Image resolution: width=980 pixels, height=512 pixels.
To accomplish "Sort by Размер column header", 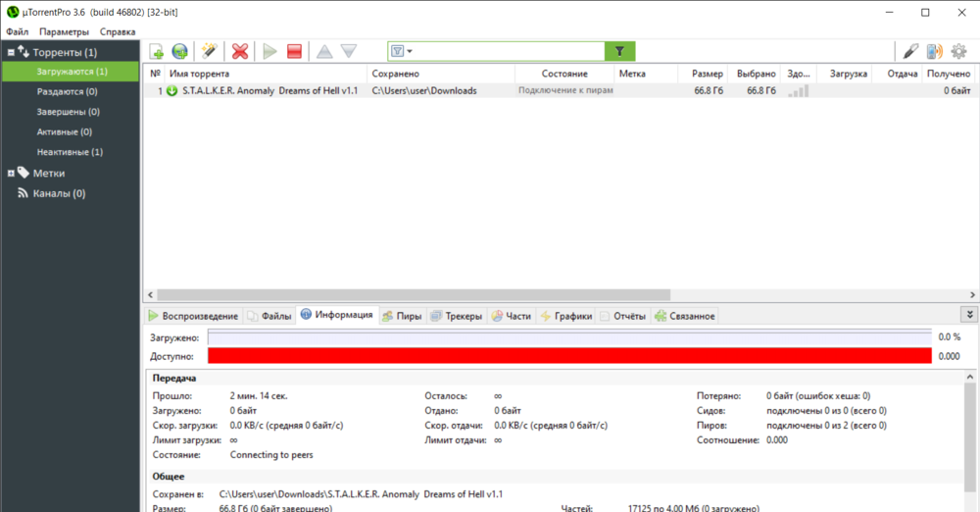I will click(x=703, y=74).
